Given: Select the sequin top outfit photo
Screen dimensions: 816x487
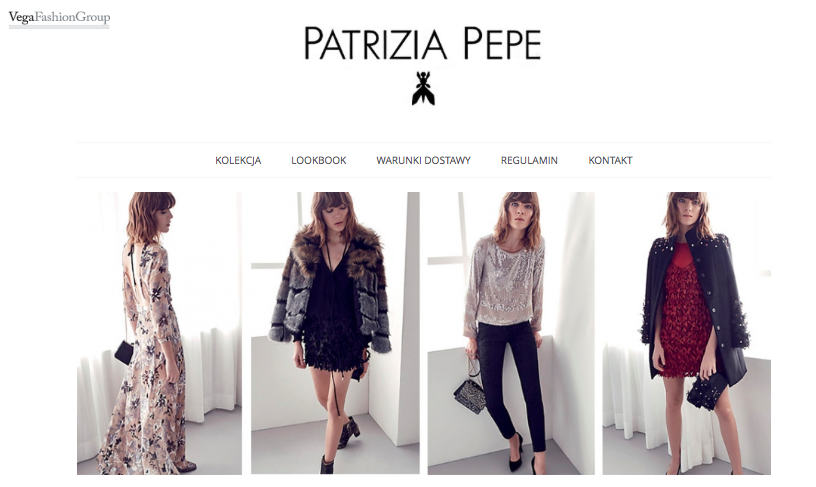Looking at the screenshot, I should tap(511, 333).
